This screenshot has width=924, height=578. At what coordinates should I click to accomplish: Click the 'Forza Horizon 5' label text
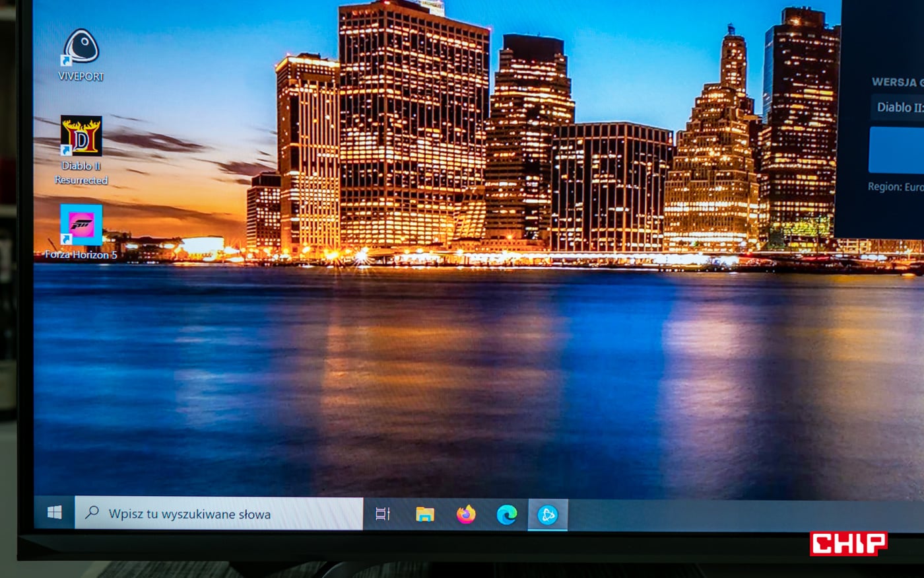click(x=81, y=255)
